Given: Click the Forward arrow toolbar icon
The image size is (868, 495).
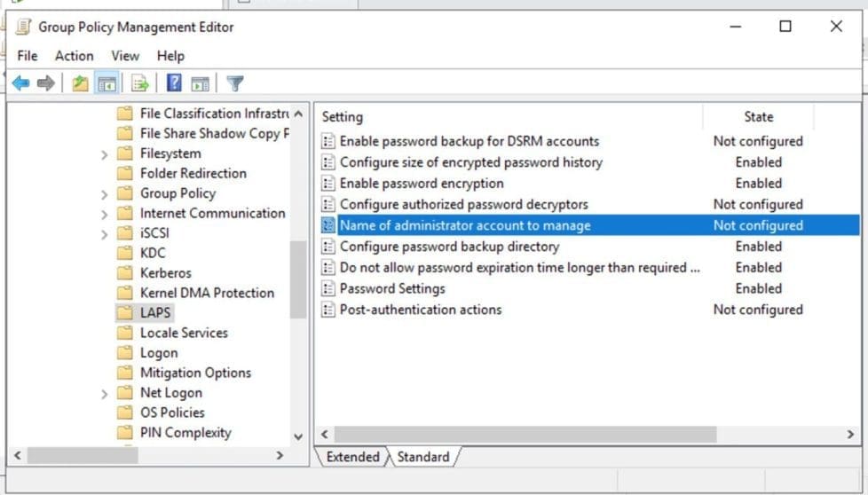Looking at the screenshot, I should [x=45, y=83].
